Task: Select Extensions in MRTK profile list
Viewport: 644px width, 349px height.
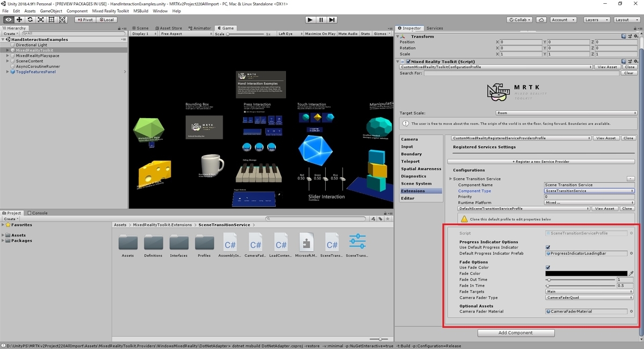Action: (x=421, y=191)
